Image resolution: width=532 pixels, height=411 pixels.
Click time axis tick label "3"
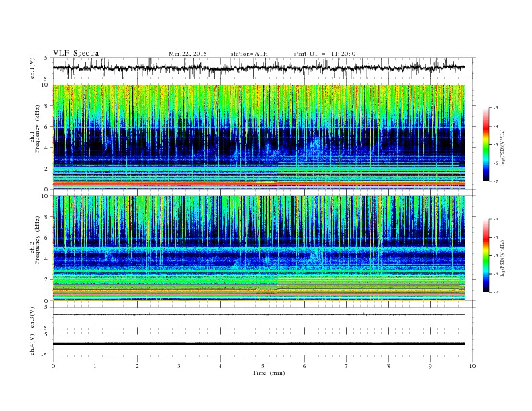(179, 366)
